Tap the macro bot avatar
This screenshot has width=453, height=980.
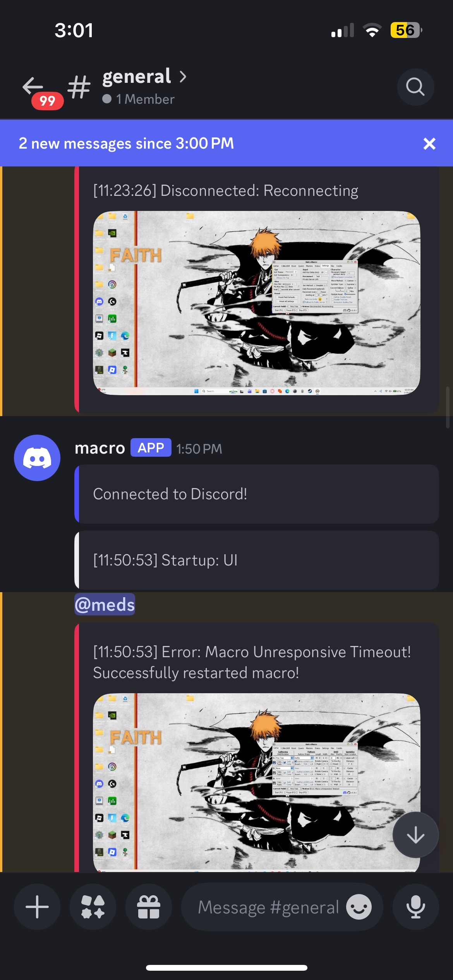tap(37, 458)
